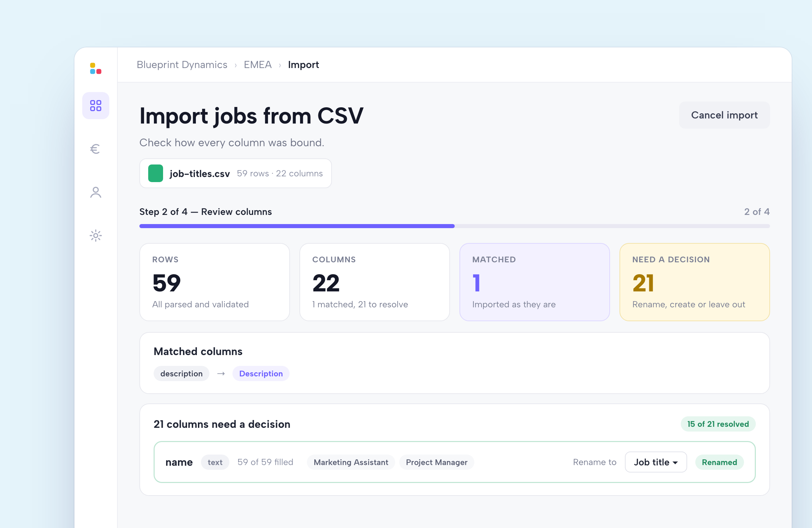Open the euro compensation sidebar icon
The width and height of the screenshot is (812, 528).
coord(95,149)
